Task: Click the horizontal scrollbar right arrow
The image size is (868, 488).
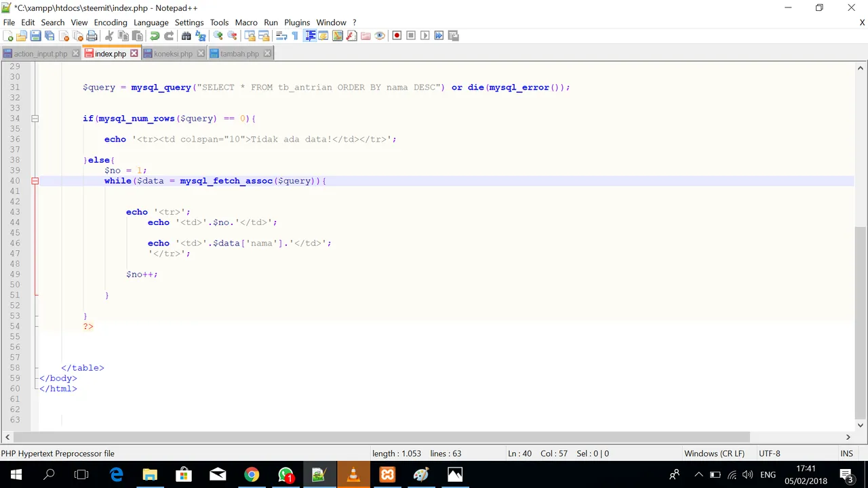Action: pyautogui.click(x=848, y=437)
